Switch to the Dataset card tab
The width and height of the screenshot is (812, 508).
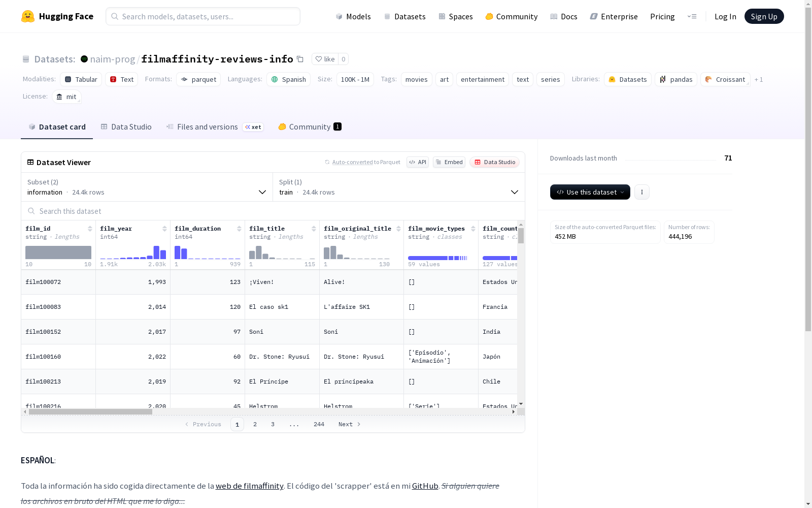pos(57,127)
